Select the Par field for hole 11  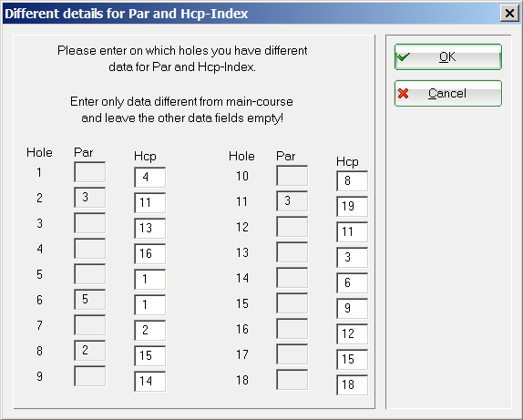(292, 201)
